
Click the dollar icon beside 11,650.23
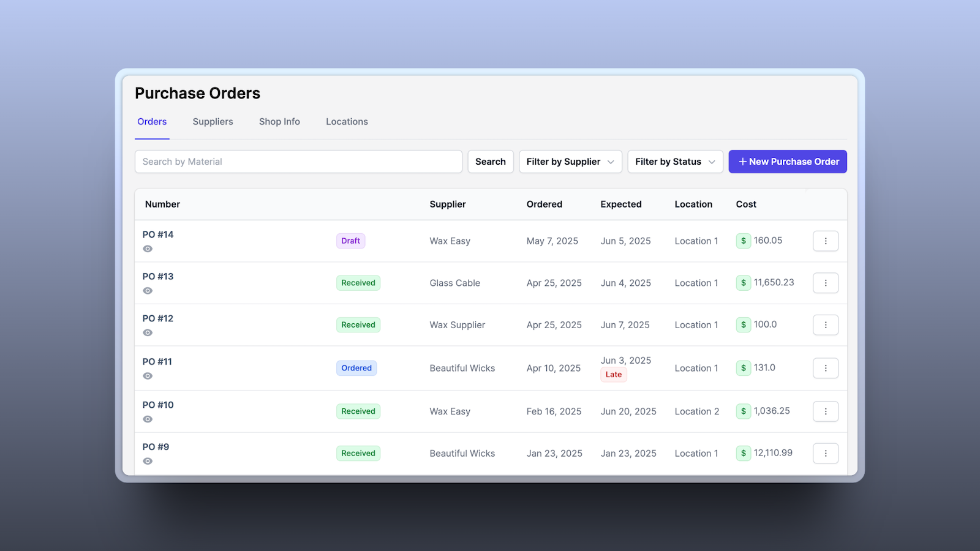[x=744, y=283]
